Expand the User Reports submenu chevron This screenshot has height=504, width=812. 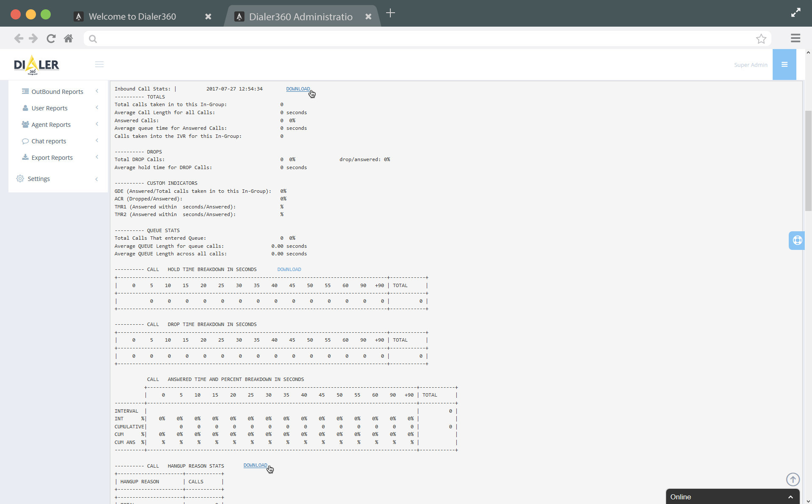pyautogui.click(x=97, y=107)
